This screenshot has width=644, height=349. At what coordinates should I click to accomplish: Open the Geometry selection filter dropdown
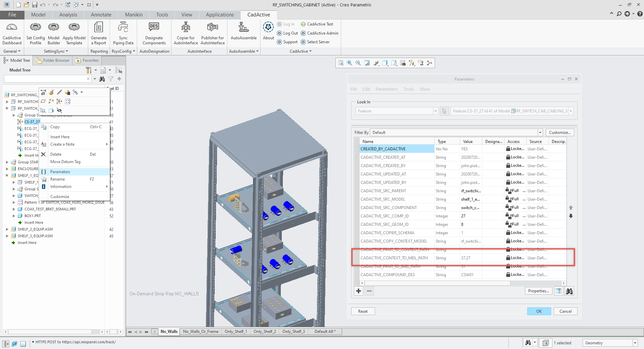[x=635, y=343]
